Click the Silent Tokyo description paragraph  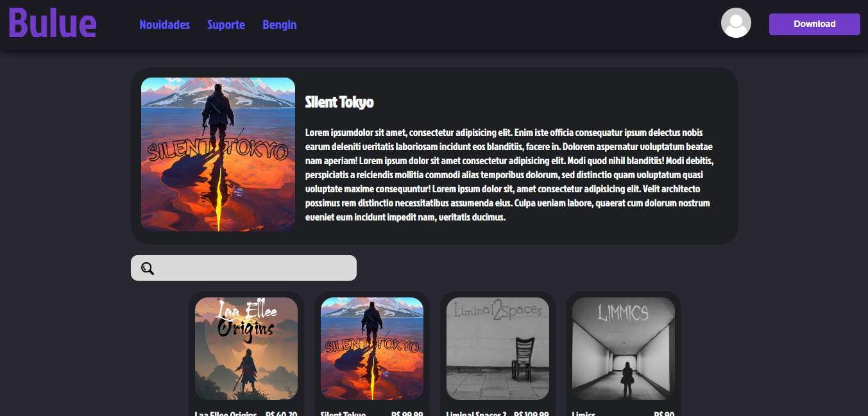tap(509, 175)
